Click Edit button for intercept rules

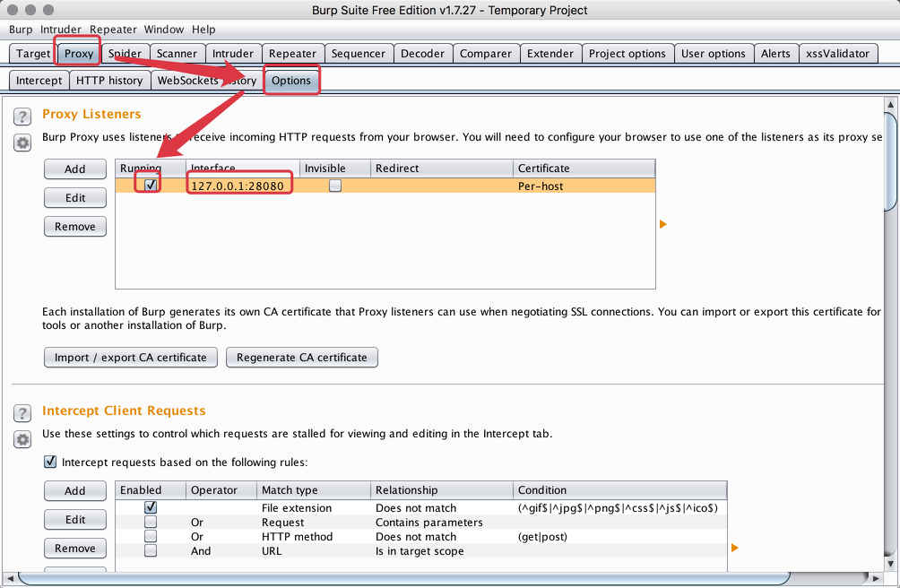click(x=75, y=520)
